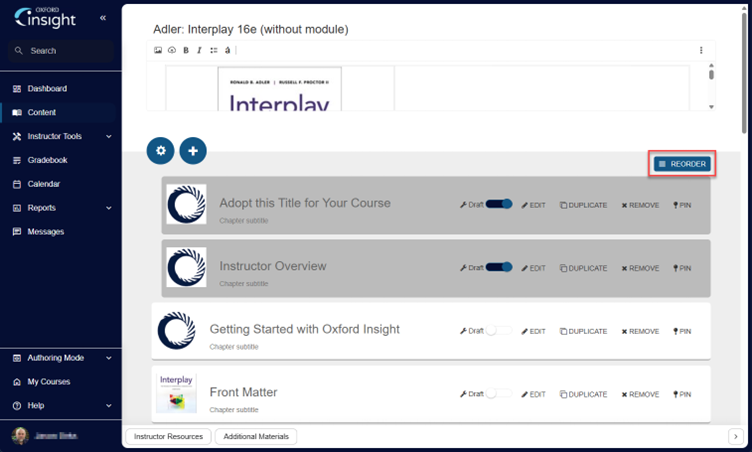The width and height of the screenshot is (752, 452).
Task: Open the Content section
Action: point(41,112)
